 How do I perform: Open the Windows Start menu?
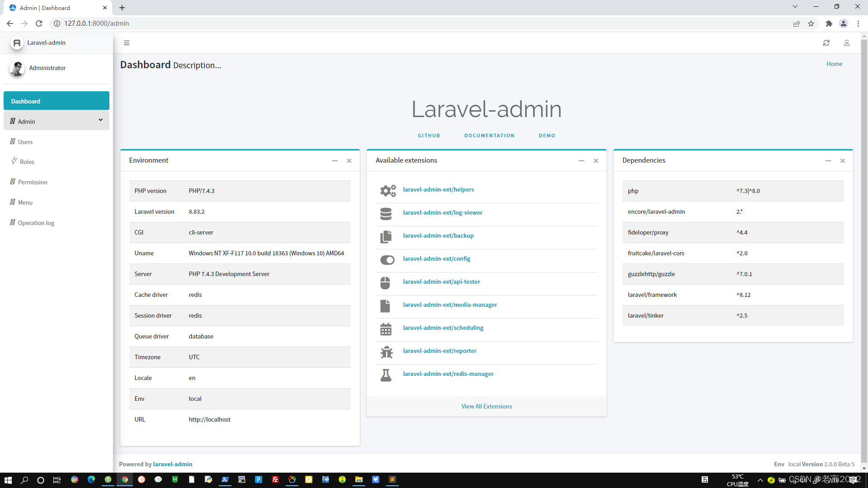click(8, 480)
